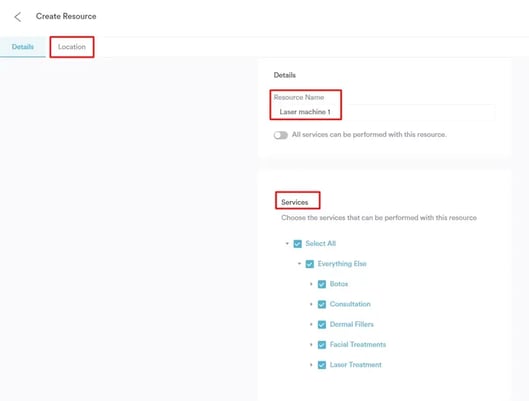
Task: Uncheck the Dermal Fillers checkbox
Action: point(322,325)
